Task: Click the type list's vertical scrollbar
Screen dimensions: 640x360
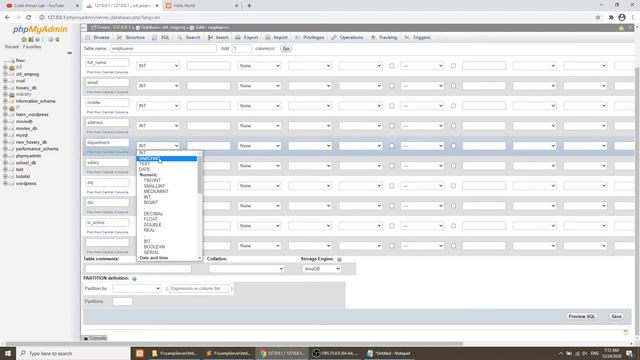Action: click(x=200, y=176)
